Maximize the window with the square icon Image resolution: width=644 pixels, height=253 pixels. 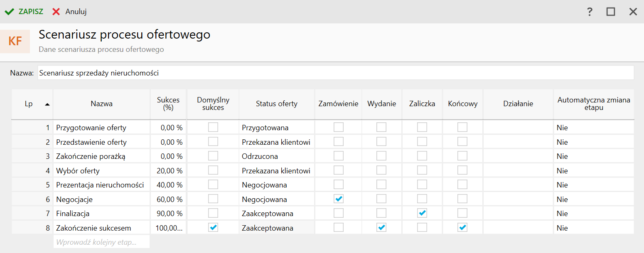[x=610, y=12]
